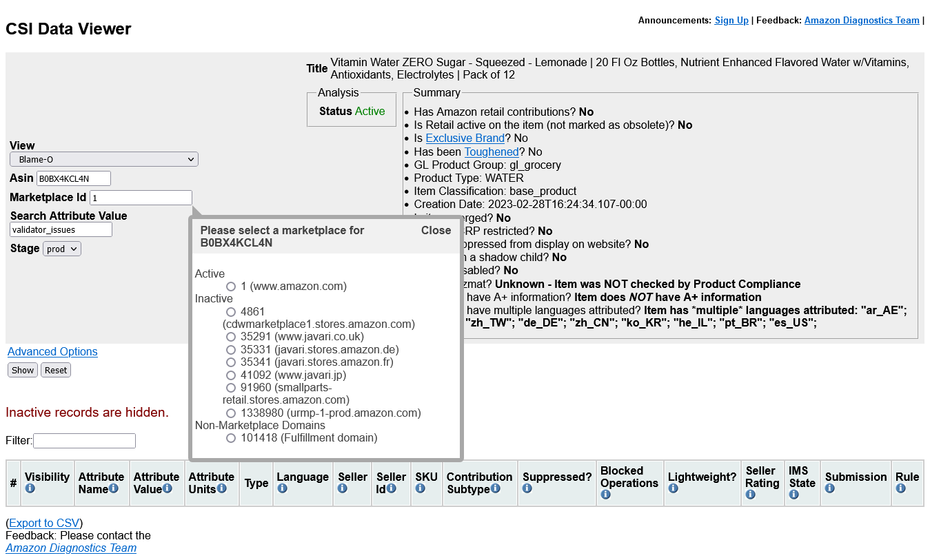Open the Suppressed? column info icon
The image size is (930, 560).
(x=527, y=488)
